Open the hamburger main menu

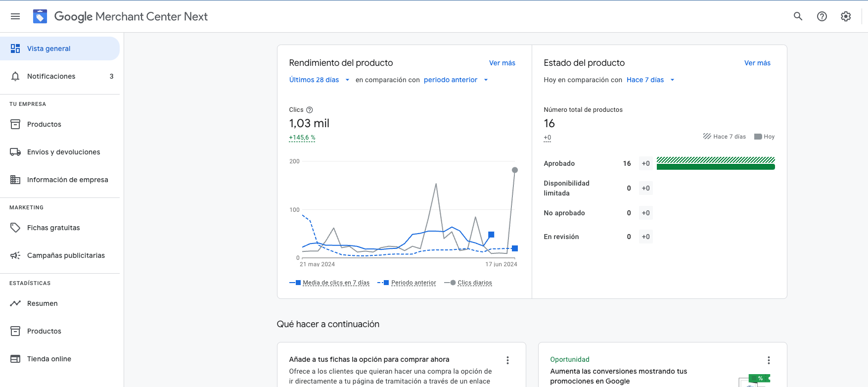(x=15, y=16)
